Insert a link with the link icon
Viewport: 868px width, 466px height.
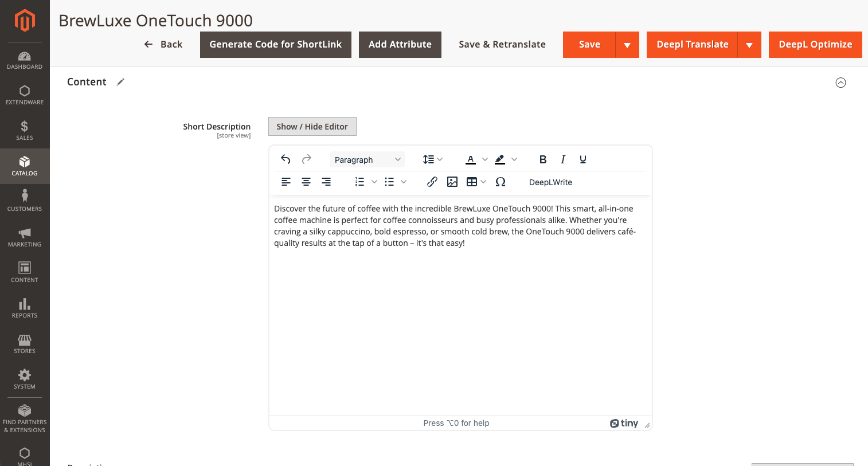[x=432, y=182]
